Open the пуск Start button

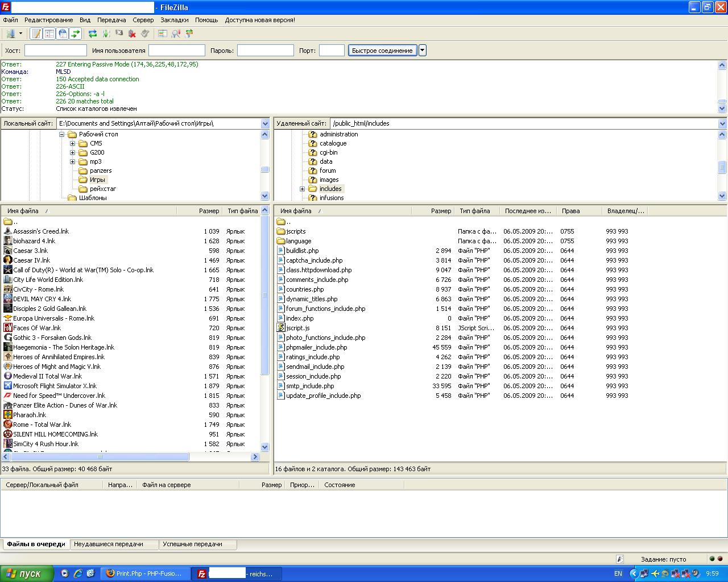point(27,573)
